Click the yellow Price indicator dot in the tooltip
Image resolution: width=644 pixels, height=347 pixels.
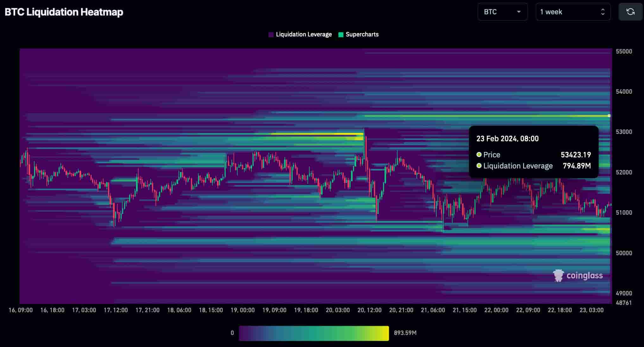point(478,155)
